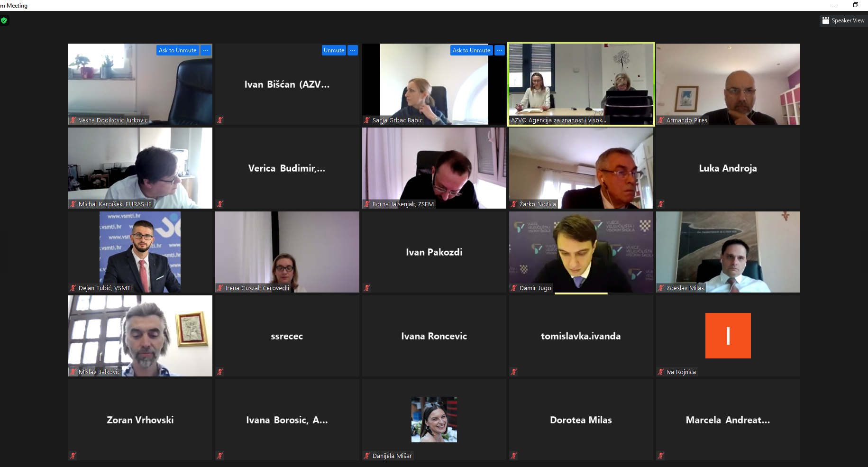The image size is (868, 467).
Task: Ask Vesna Dodikovic Jurkovic to unmute
Action: [177, 50]
